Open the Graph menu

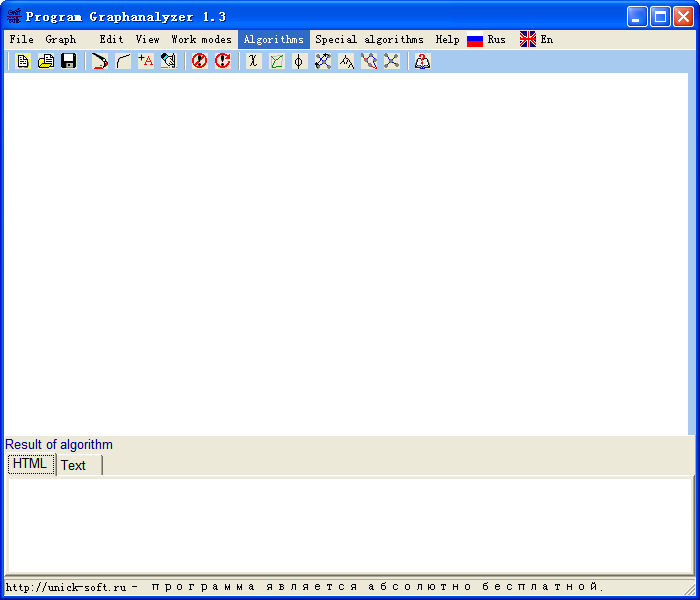(61, 39)
